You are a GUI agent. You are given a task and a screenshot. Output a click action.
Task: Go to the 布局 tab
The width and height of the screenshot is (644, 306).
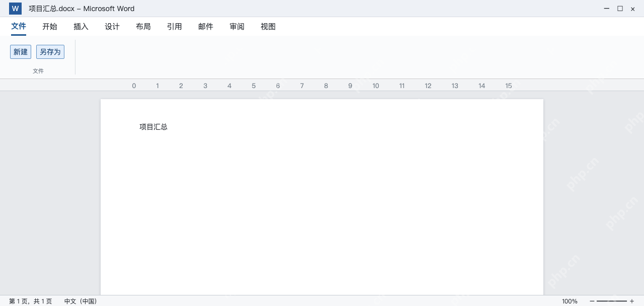click(143, 27)
